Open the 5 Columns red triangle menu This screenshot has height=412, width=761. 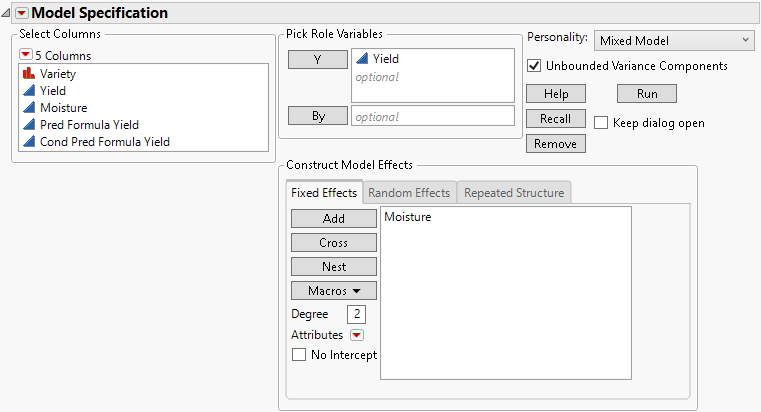coord(25,55)
